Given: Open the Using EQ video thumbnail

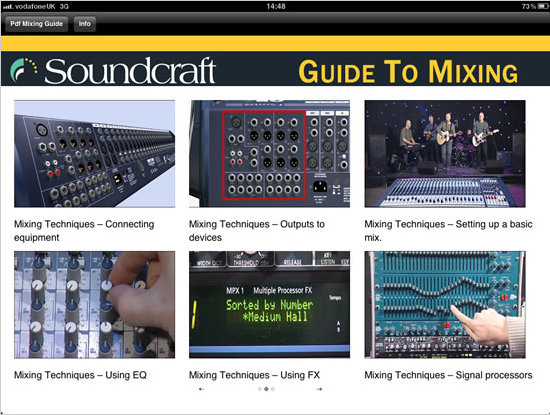Looking at the screenshot, I should tap(95, 304).
